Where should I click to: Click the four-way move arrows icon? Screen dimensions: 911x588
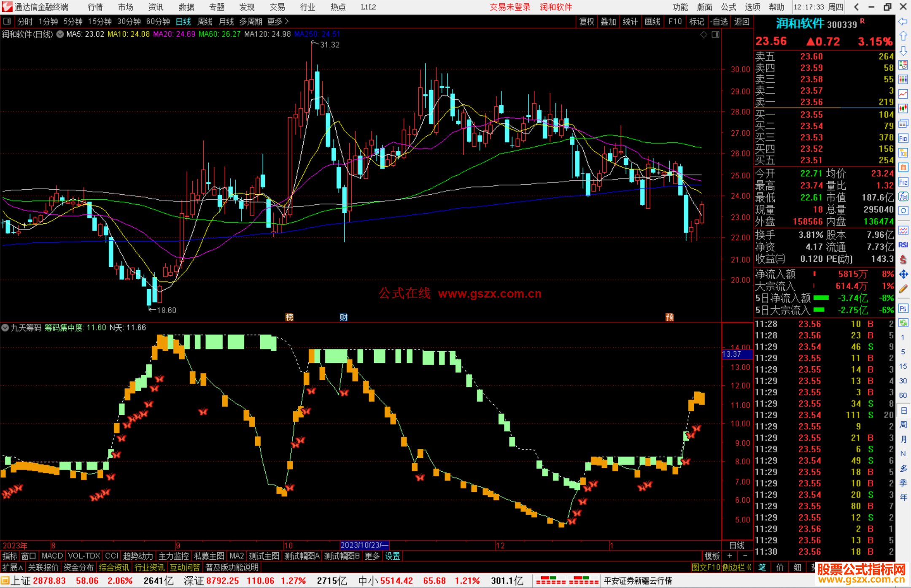pyautogui.click(x=903, y=274)
